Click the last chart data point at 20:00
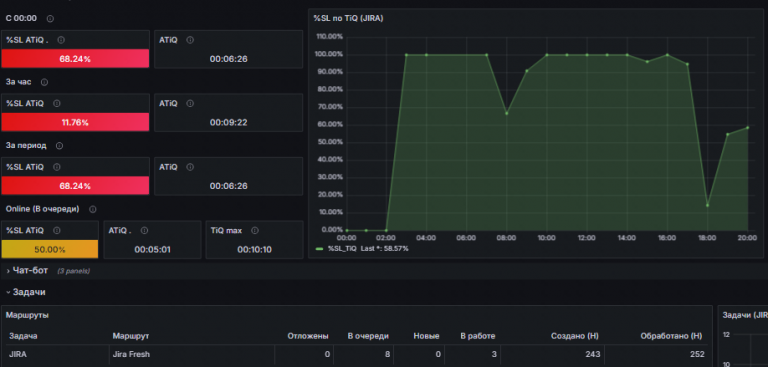Image resolution: width=768 pixels, height=367 pixels. (x=747, y=127)
